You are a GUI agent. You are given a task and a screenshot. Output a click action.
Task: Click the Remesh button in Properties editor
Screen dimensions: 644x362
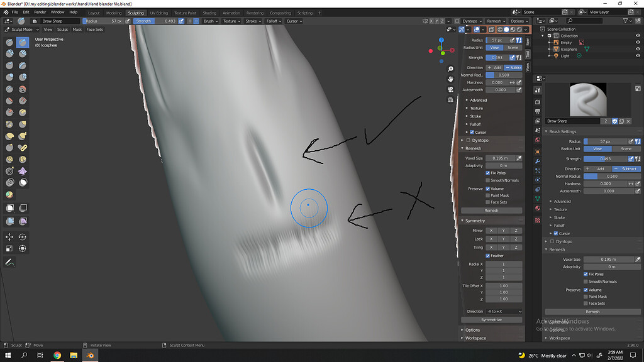592,312
